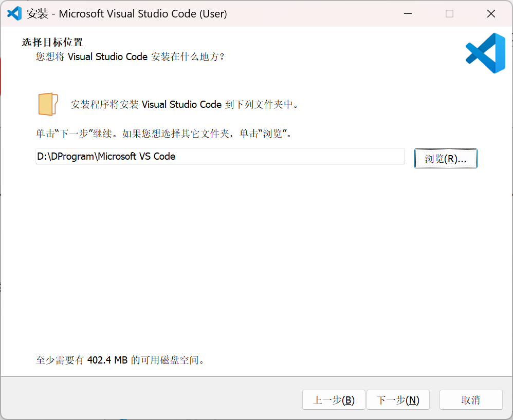513x420 pixels.
Task: Click the 您想将 Visual Studio Code 安装在什么地方 question
Action: tap(130, 57)
